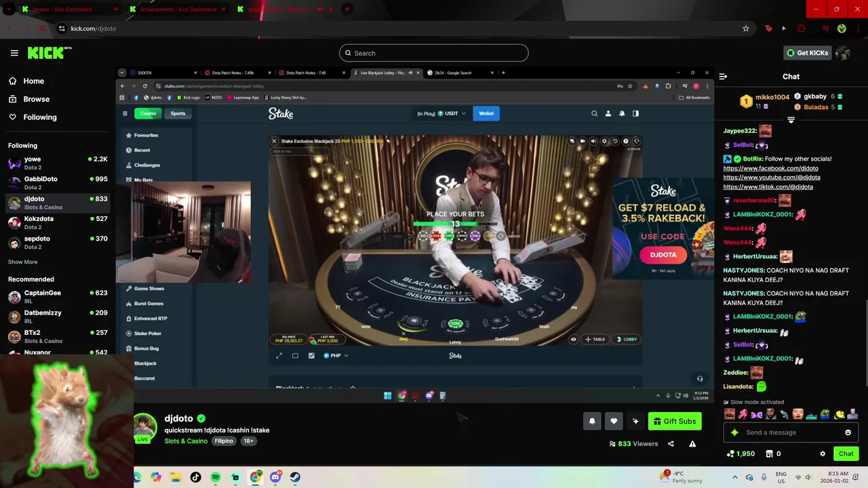
Task: Open CaptainGee recommended channel
Action: [57, 296]
